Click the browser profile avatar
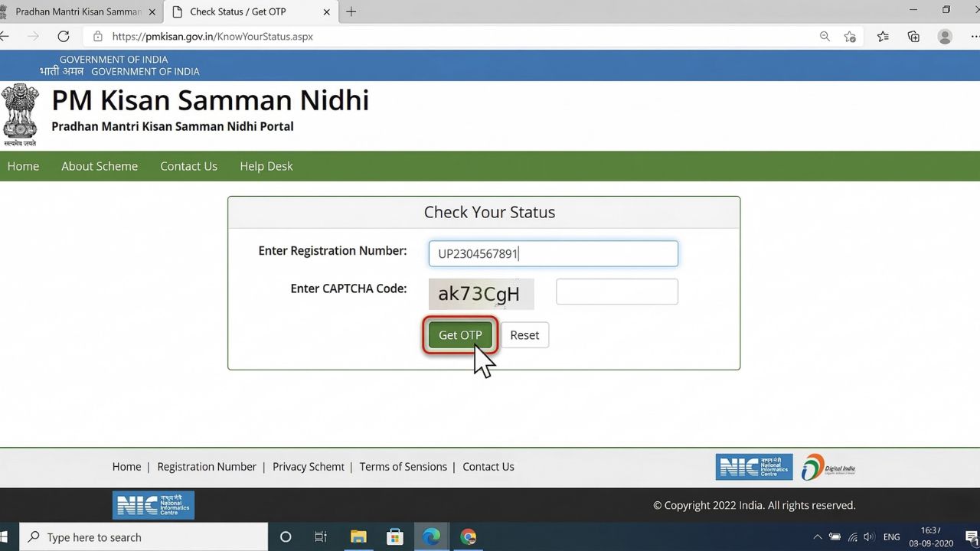The height and width of the screenshot is (551, 980). 944,36
